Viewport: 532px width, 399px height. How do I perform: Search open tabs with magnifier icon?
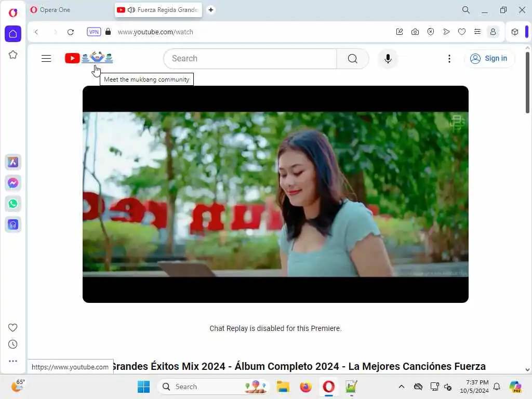pos(466,10)
